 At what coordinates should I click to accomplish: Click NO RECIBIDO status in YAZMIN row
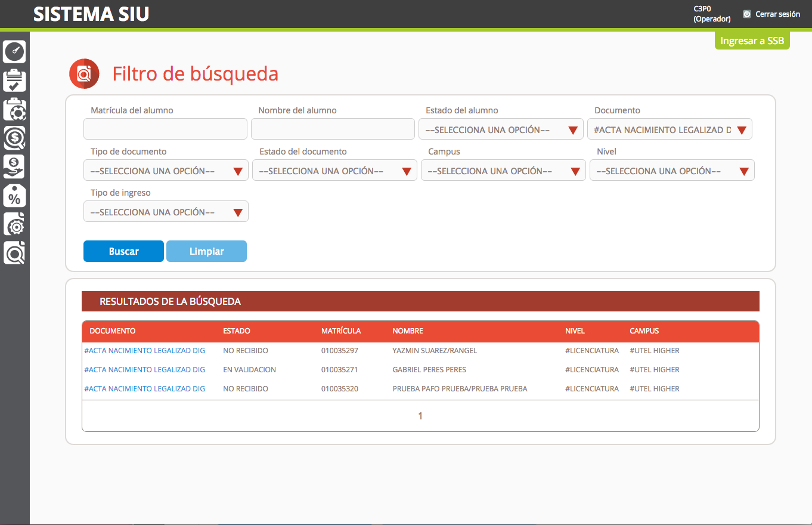(x=246, y=350)
